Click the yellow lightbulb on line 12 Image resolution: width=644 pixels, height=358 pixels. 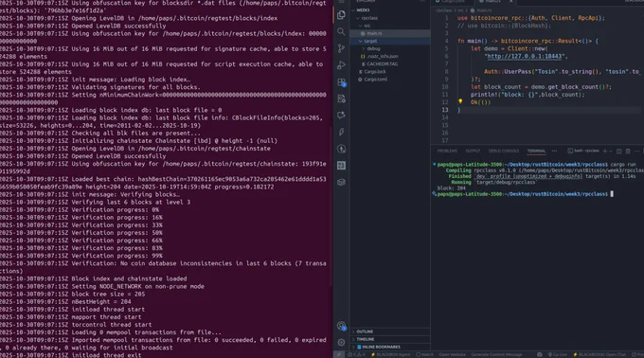[460, 101]
